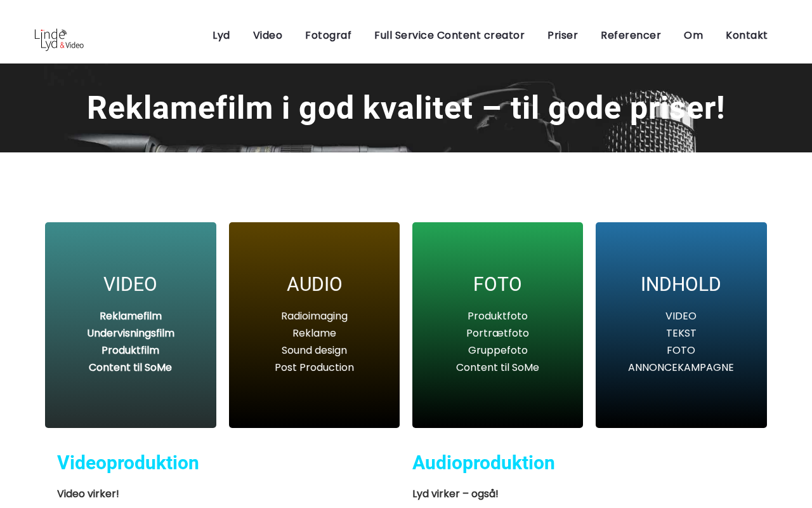Open the Om navigation item
Screen dimensions: 812x508
(x=693, y=36)
